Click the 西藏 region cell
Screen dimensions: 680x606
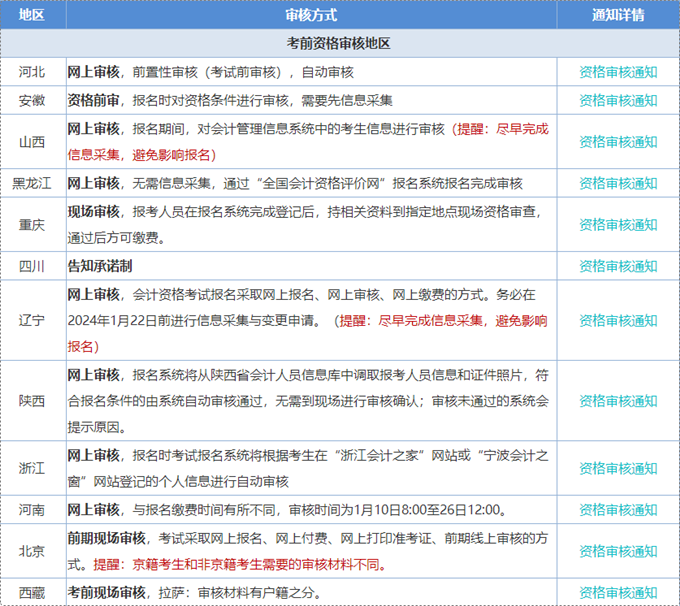click(x=32, y=593)
